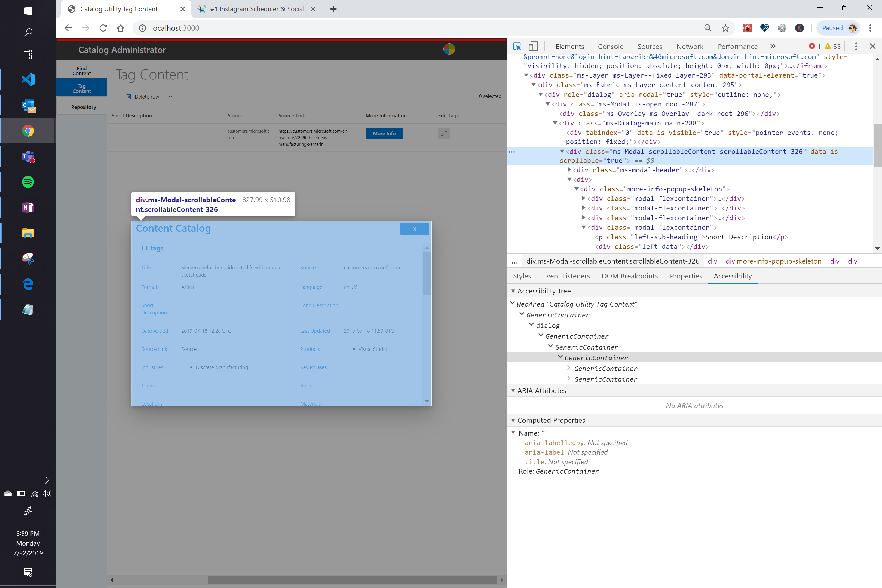Image resolution: width=882 pixels, height=588 pixels.
Task: Click the Delete row trash icon
Action: click(x=128, y=96)
